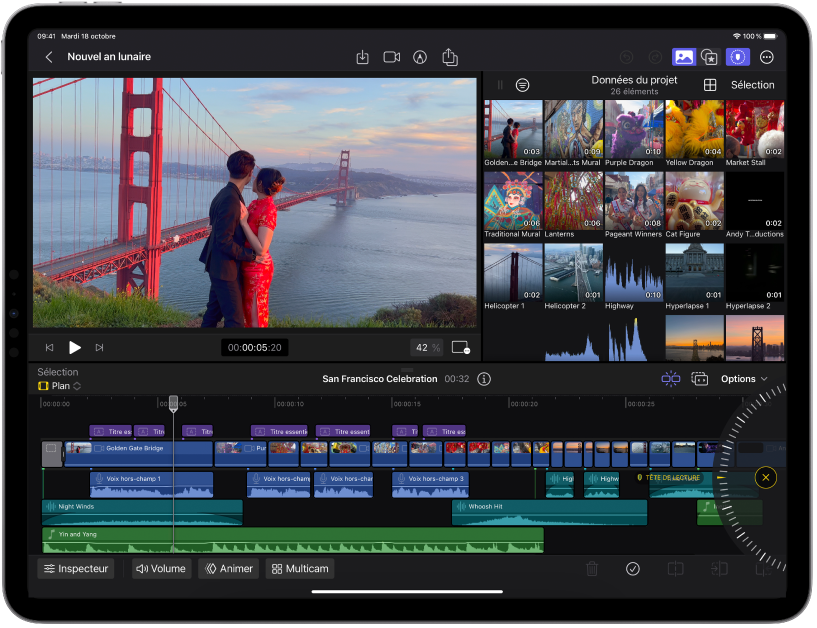Open the Multicam editing panel
Viewport: 817px width, 628px height.
pyautogui.click(x=299, y=568)
